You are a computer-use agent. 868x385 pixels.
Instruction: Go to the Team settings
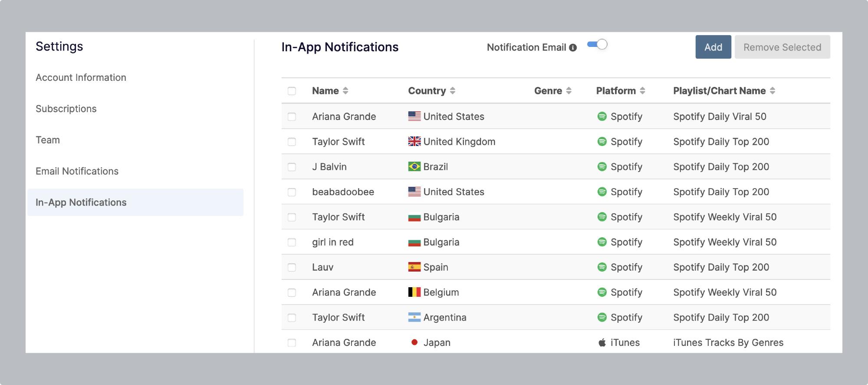point(48,140)
